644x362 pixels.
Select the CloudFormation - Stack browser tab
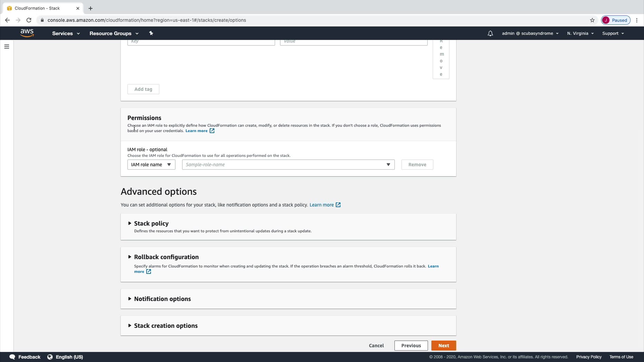point(42,8)
